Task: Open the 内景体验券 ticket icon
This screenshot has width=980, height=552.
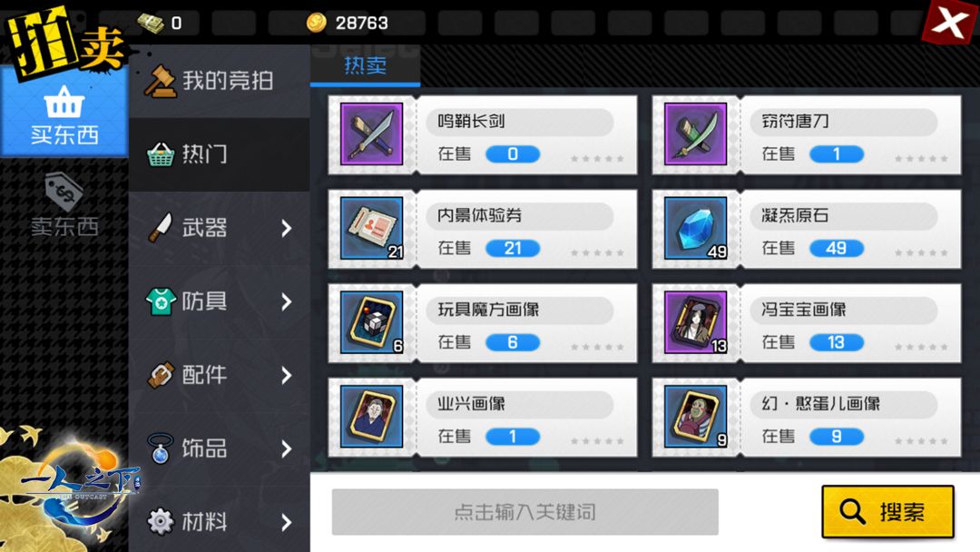Action: [371, 228]
